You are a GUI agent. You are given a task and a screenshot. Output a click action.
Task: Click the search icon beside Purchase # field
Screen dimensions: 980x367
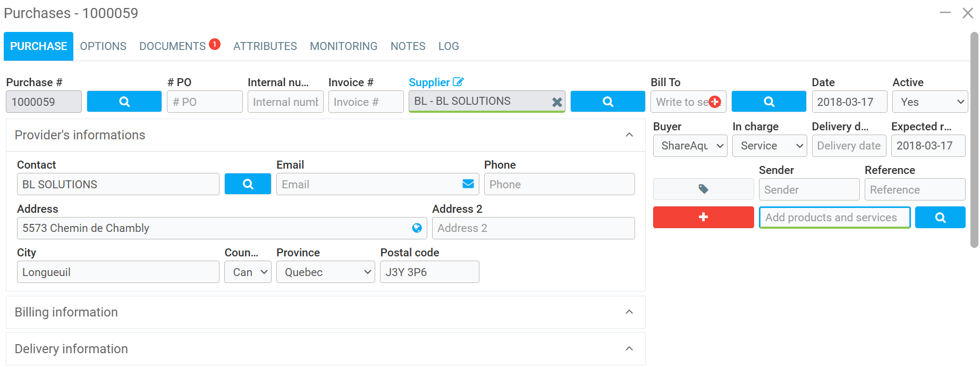click(124, 102)
